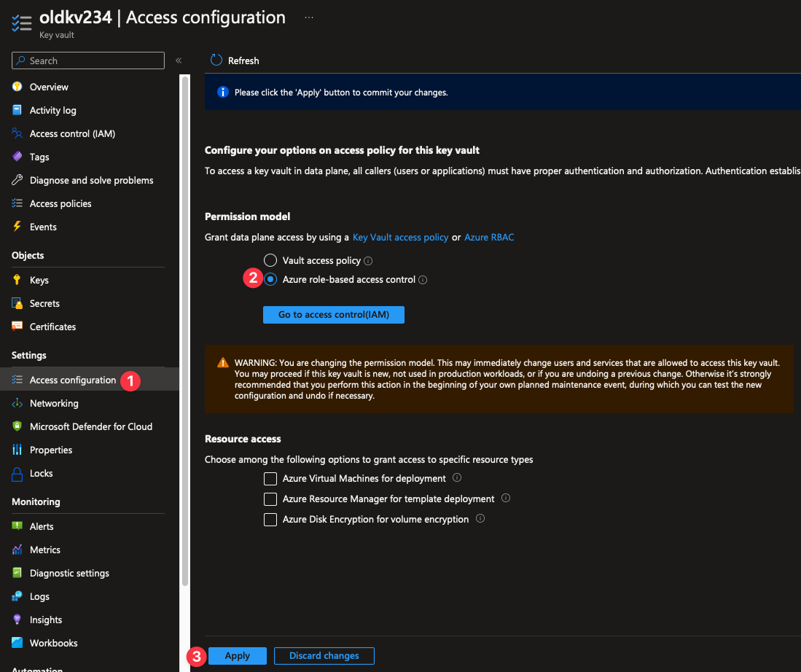Screen dimensions: 801x672
Task: Click the Metrics monitoring icon
Action: (x=16, y=550)
